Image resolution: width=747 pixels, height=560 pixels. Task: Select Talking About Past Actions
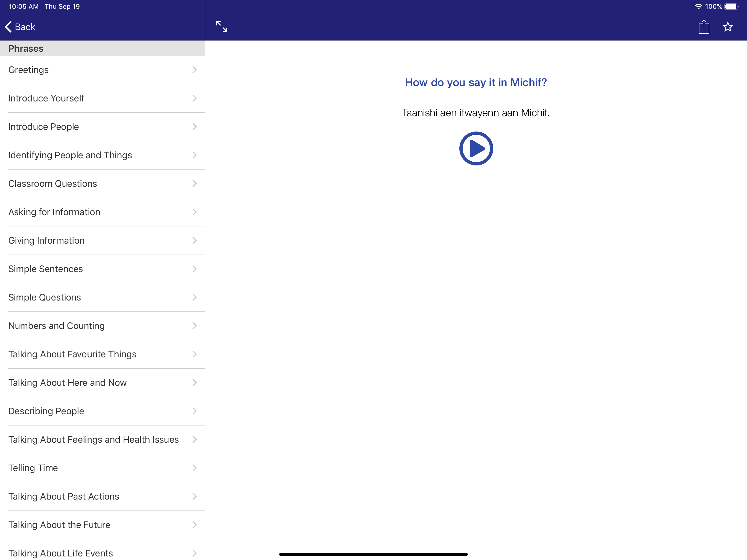102,496
